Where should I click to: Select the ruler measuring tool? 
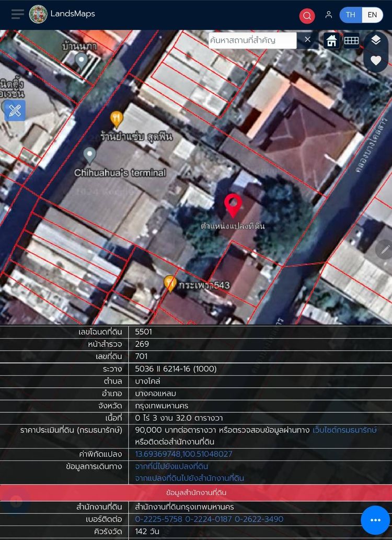coord(15,110)
